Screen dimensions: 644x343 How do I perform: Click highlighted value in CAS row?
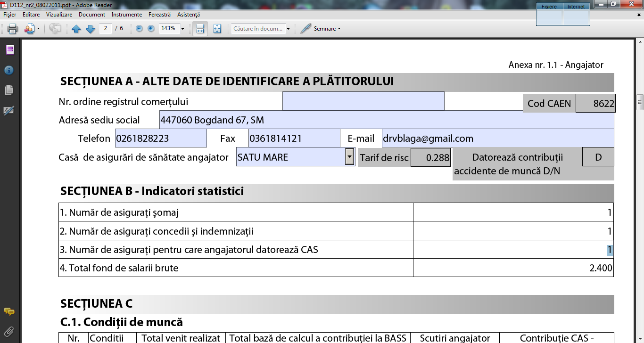(610, 250)
